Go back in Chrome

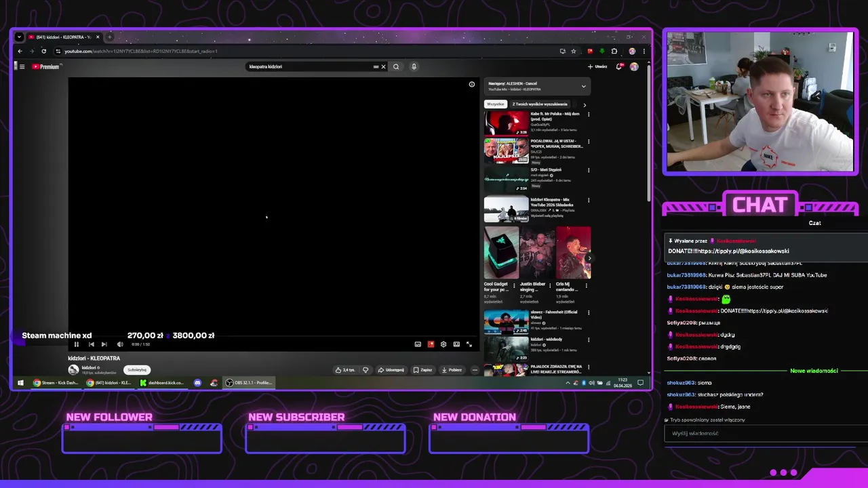click(20, 51)
